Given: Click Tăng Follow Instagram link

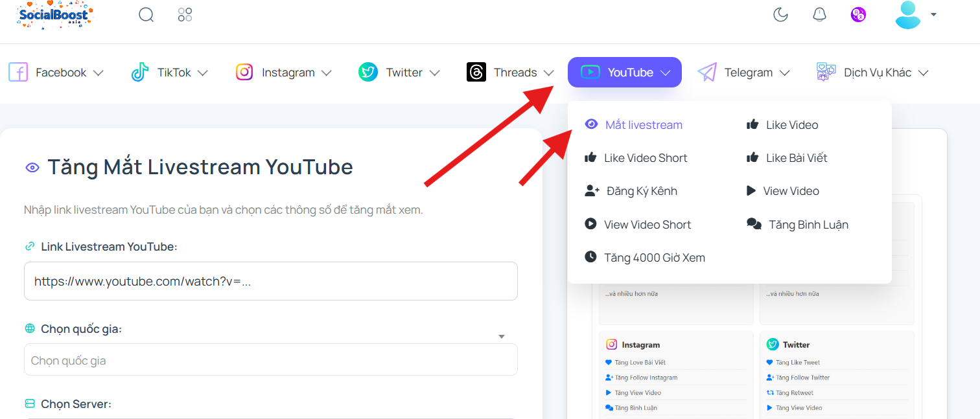Looking at the screenshot, I should click(646, 378).
